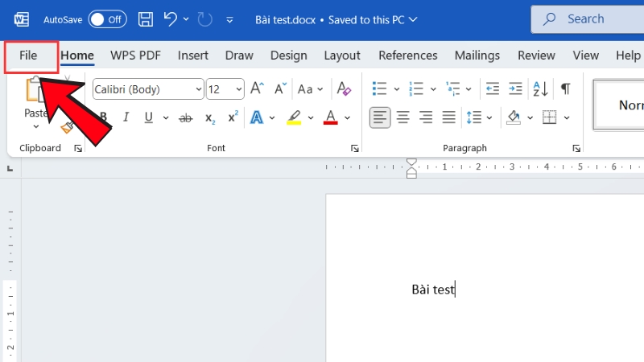Toggle strikethrough formatting
Viewport: 644px width, 362px height.
coord(185,118)
